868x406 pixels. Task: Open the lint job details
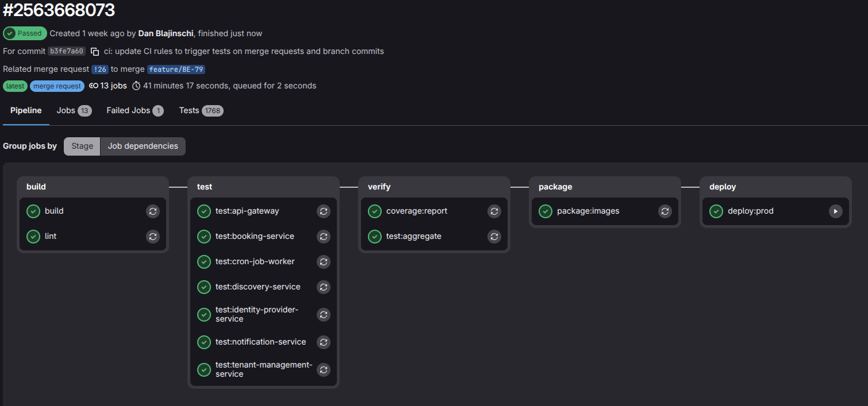click(x=51, y=236)
